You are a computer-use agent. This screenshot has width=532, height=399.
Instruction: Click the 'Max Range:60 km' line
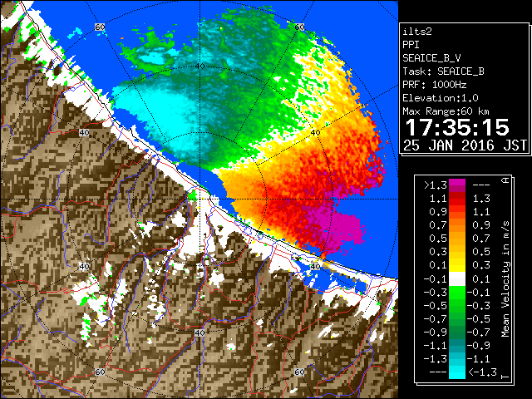pos(446,111)
